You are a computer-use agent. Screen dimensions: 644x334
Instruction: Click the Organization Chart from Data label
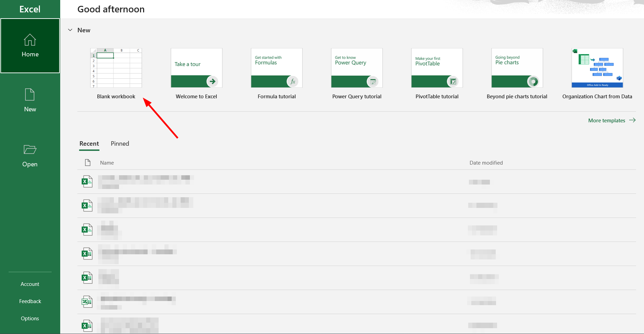tap(597, 97)
